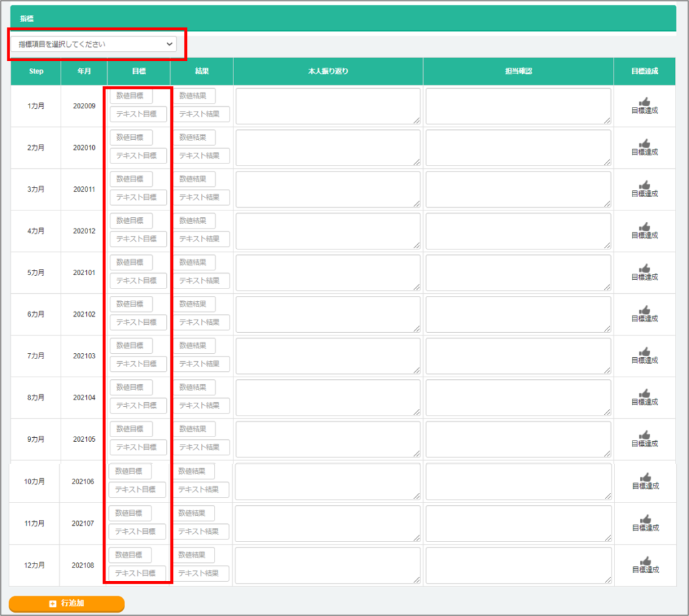Click the thumbs-up 目標達成 icon for 1カ月
Screen dimensions: 689x616
point(644,102)
